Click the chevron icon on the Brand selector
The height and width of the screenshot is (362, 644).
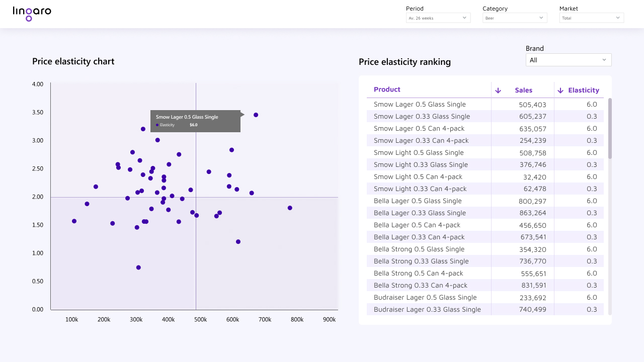point(604,59)
